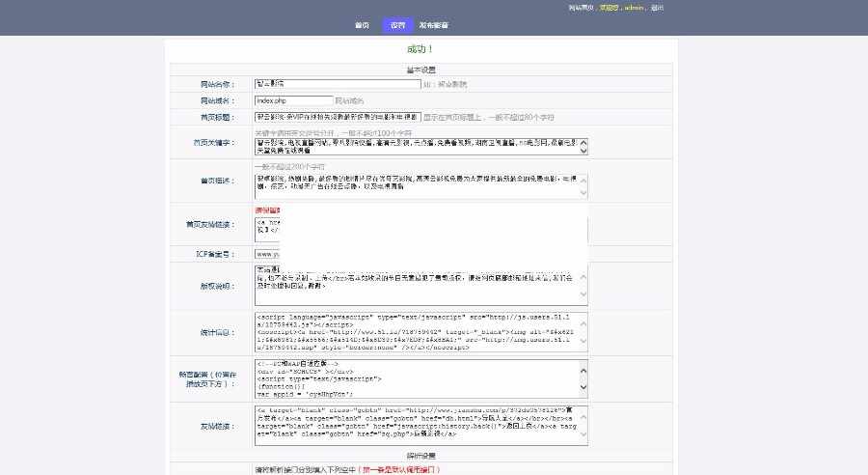Click down arrow of 畅言配置 scrollbar
The image size is (868, 475).
(583, 387)
